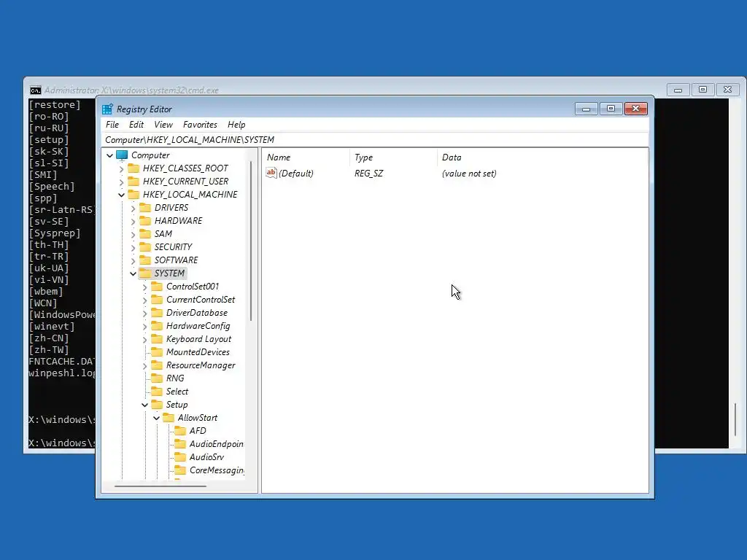This screenshot has height=560, width=747.
Task: Collapse the HKEY_LOCAL_MACHINE chevron
Action: [122, 195]
